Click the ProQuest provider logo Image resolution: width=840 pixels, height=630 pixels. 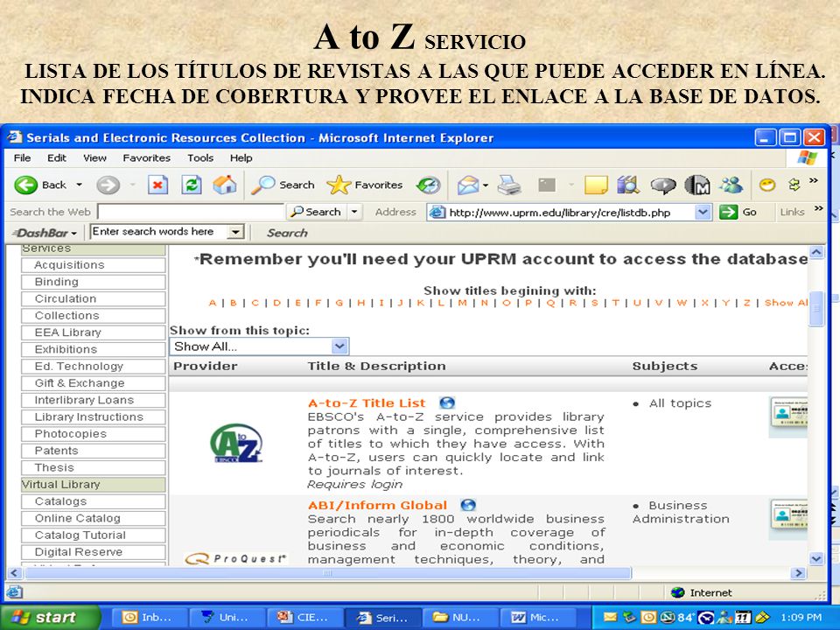[x=235, y=559]
